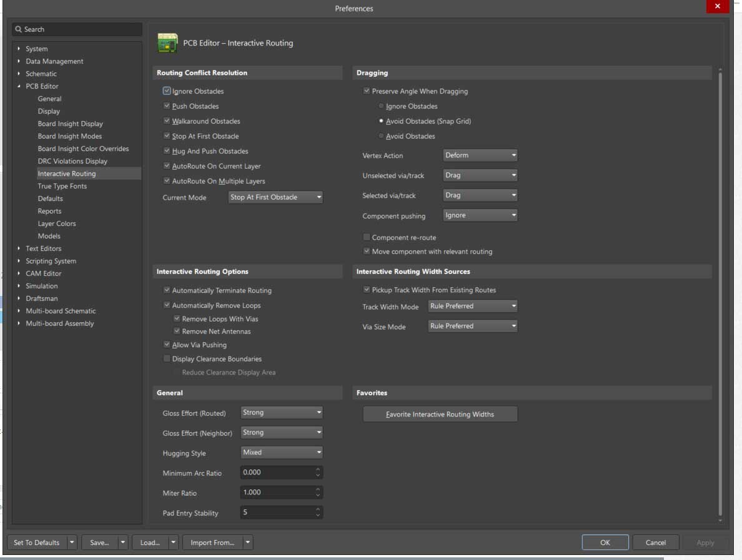This screenshot has width=742, height=560.
Task: Increase Minimum Arc Ratio with up arrow
Action: pos(318,469)
